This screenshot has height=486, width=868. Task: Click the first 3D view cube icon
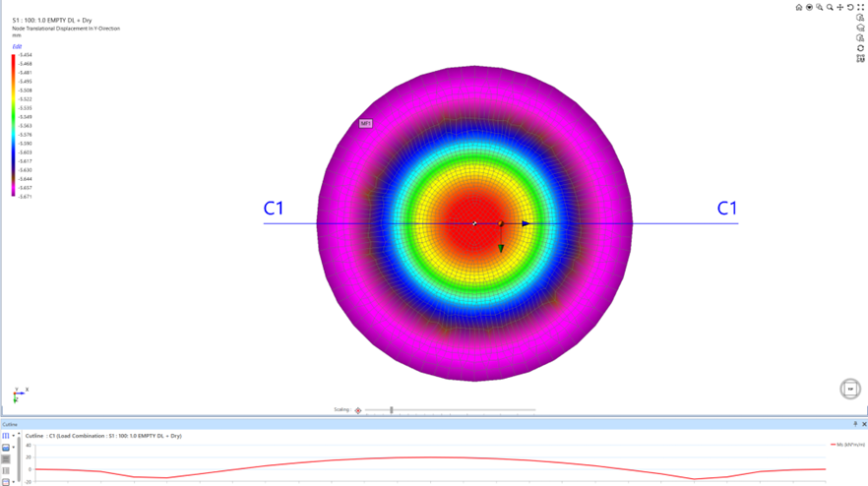pyautogui.click(x=860, y=18)
